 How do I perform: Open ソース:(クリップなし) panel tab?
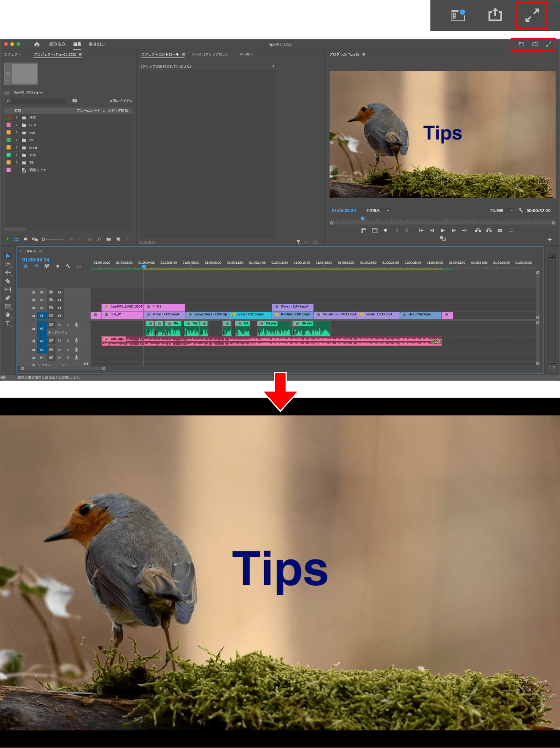[x=209, y=54]
